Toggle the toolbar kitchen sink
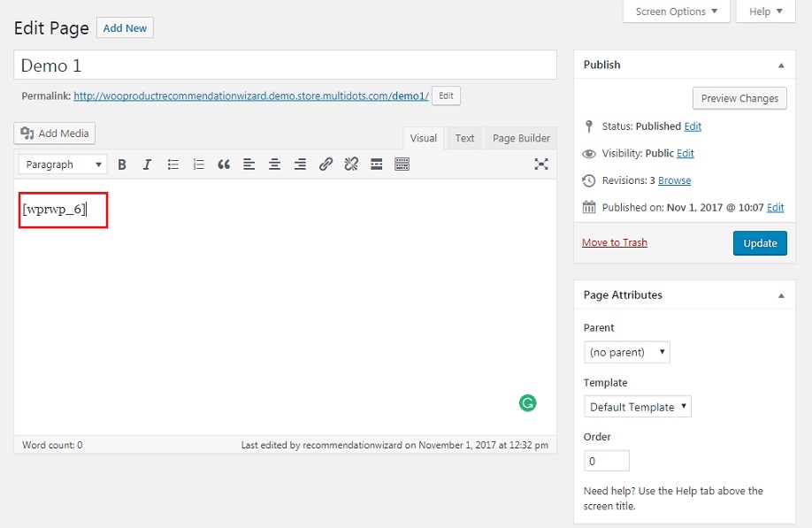The width and height of the screenshot is (812, 528). (402, 165)
